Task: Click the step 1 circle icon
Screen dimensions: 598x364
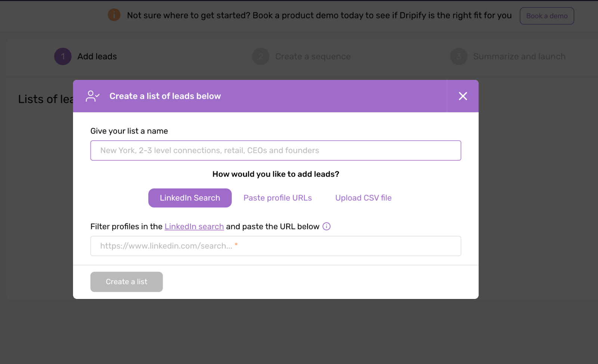Action: pos(62,56)
